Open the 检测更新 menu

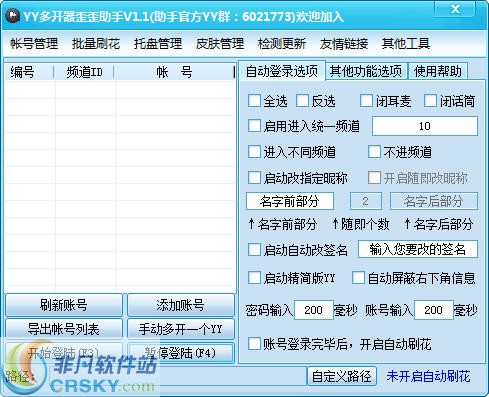(x=282, y=44)
